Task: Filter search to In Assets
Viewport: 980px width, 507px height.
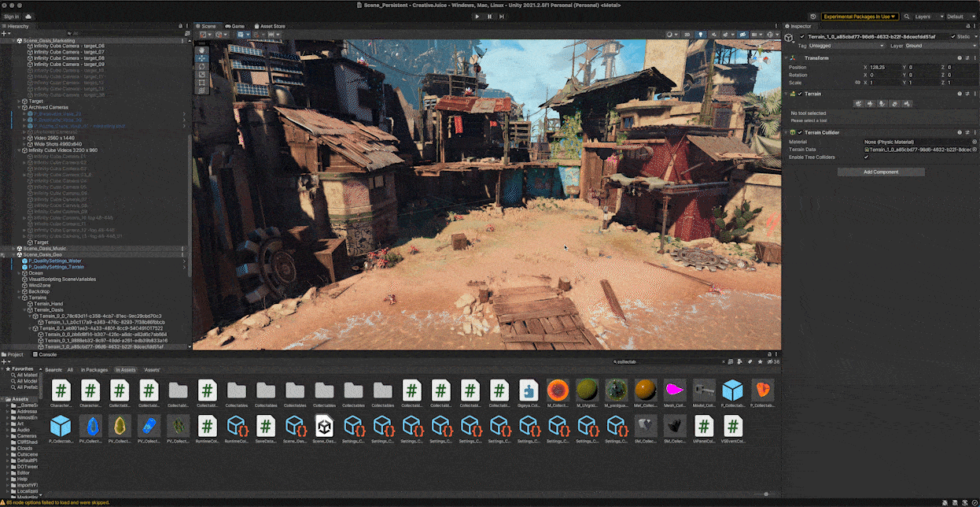Action: click(125, 369)
